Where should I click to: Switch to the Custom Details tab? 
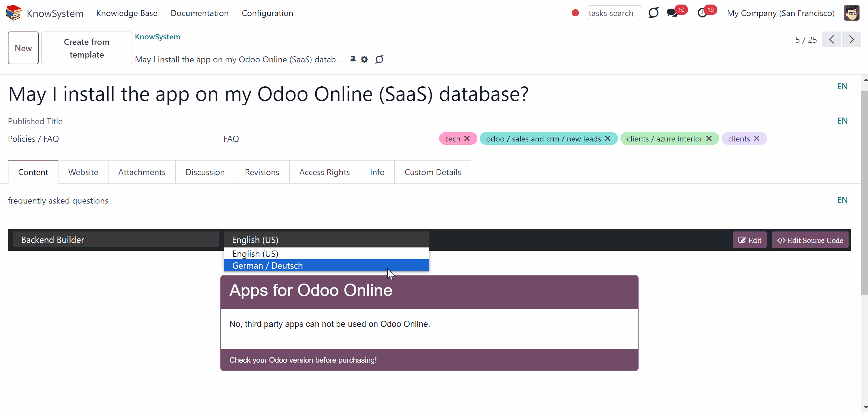(433, 172)
